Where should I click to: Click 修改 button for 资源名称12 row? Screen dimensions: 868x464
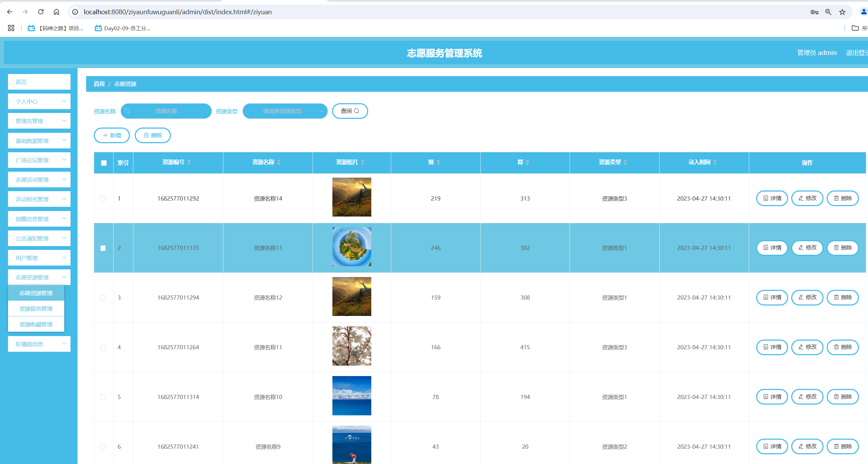807,298
